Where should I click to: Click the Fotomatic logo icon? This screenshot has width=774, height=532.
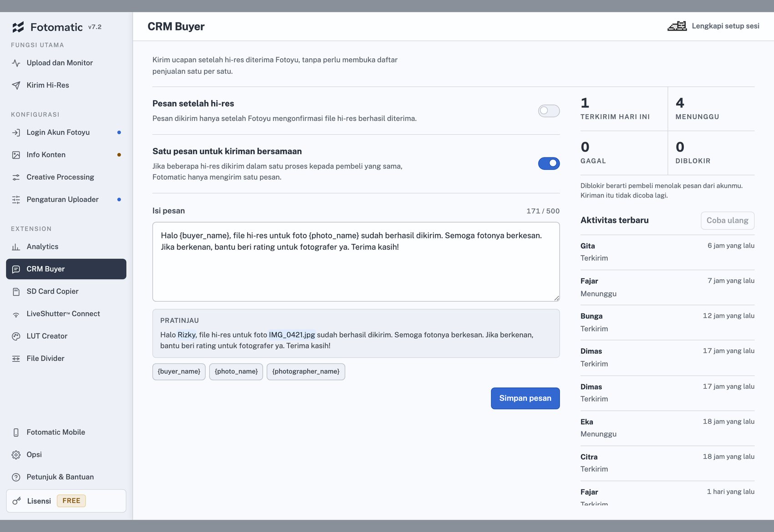pyautogui.click(x=18, y=27)
